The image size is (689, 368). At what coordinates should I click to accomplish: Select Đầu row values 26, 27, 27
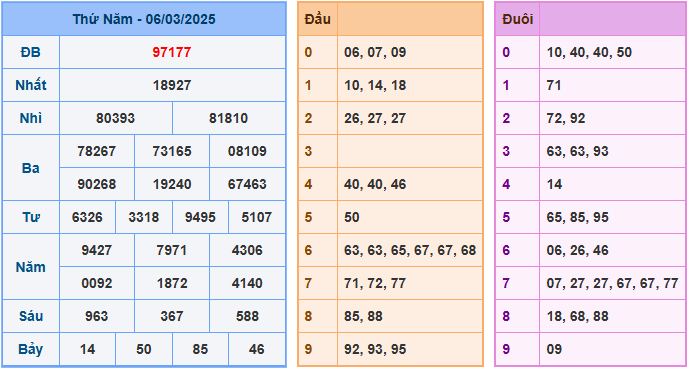(x=375, y=118)
